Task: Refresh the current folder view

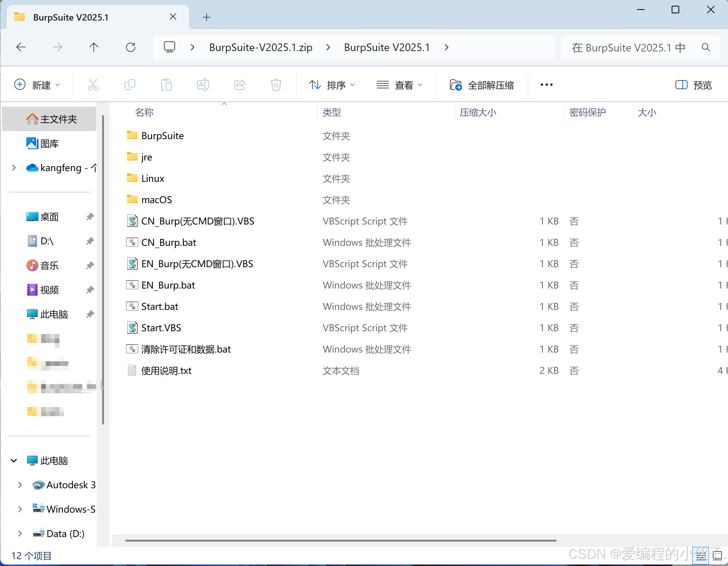Action: coord(131,47)
